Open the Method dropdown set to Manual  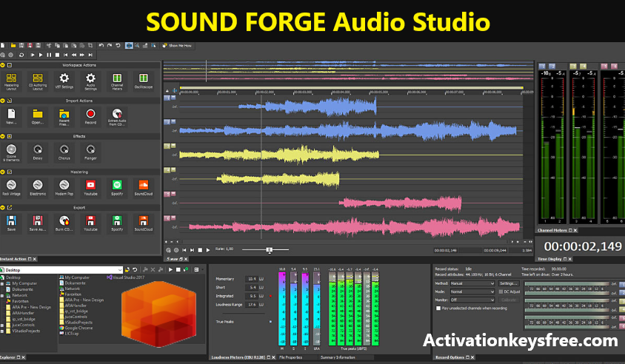point(472,283)
